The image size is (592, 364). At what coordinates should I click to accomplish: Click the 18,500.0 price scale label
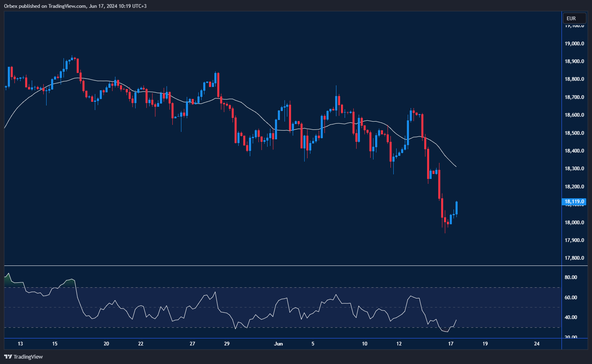click(574, 133)
